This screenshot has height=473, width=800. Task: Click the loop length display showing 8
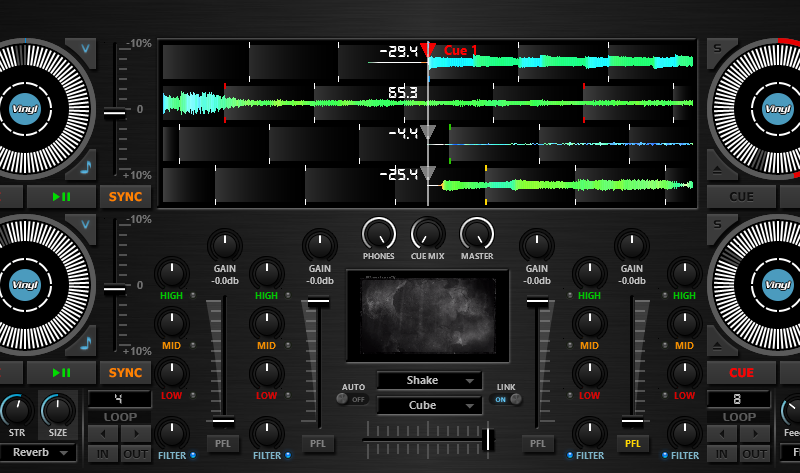coord(738,399)
